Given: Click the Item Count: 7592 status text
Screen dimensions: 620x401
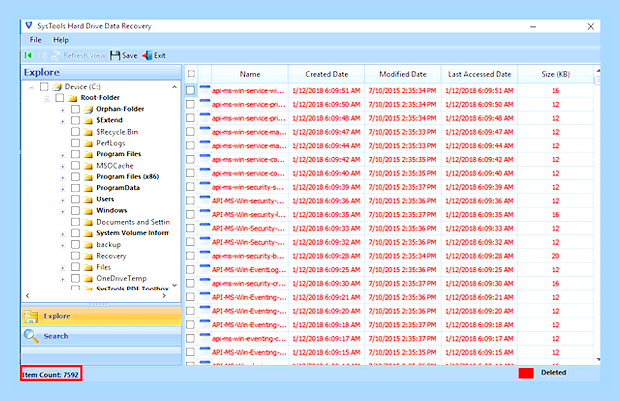Looking at the screenshot, I should 51,375.
